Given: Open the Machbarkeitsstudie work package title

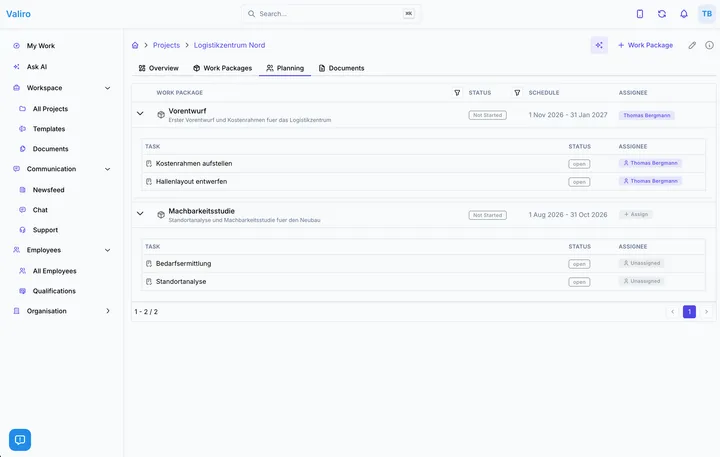Looking at the screenshot, I should (202, 211).
